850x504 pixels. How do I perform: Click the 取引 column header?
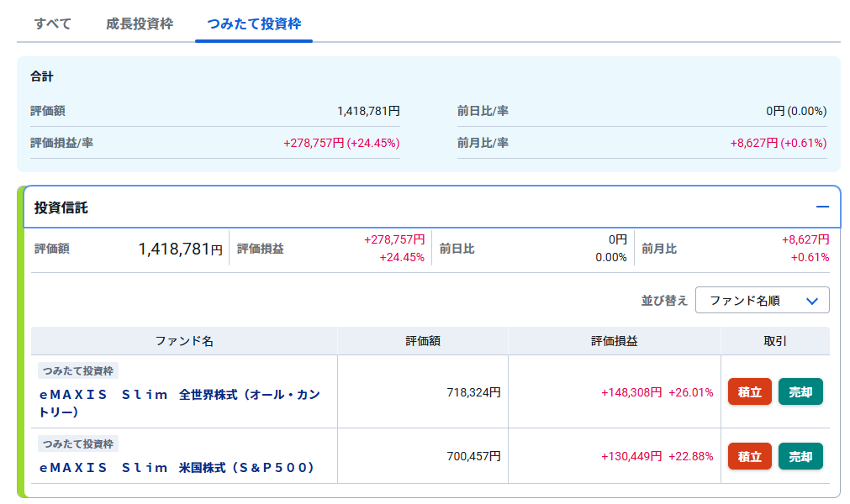[775, 341]
